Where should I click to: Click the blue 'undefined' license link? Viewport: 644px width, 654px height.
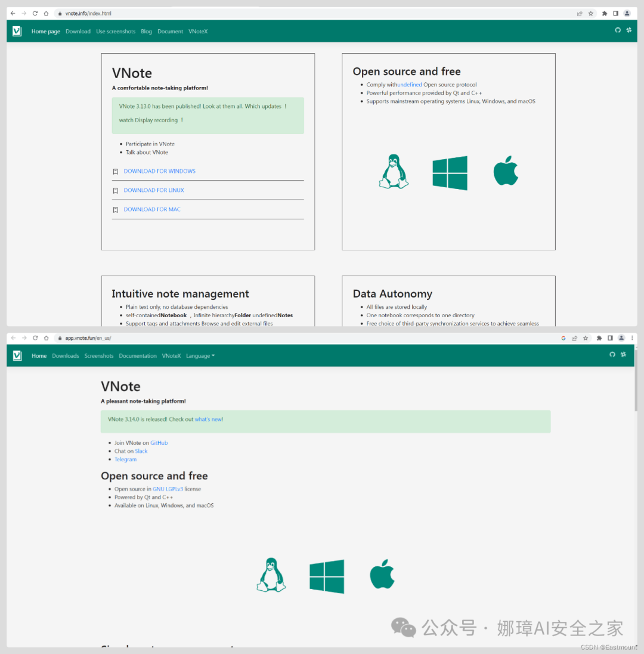coord(409,84)
